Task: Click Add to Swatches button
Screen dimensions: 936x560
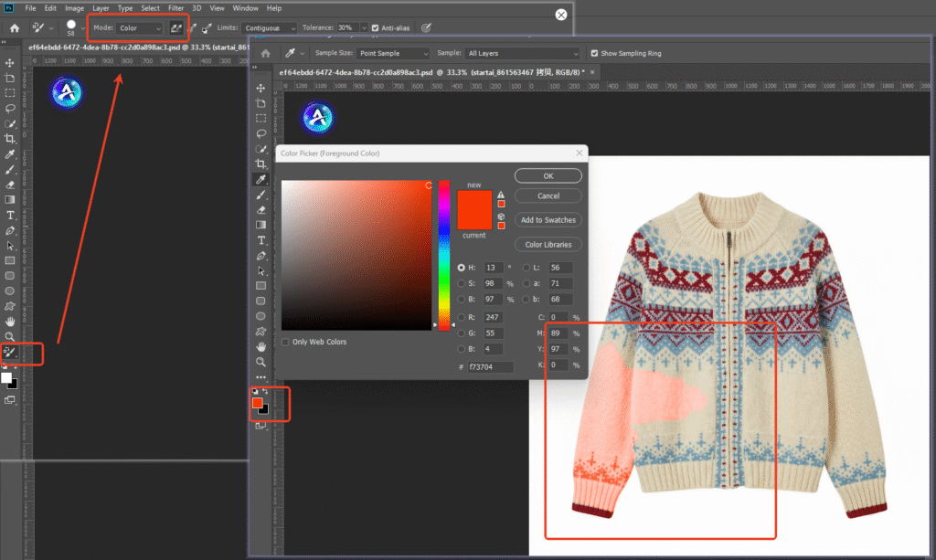Action: pyautogui.click(x=548, y=219)
